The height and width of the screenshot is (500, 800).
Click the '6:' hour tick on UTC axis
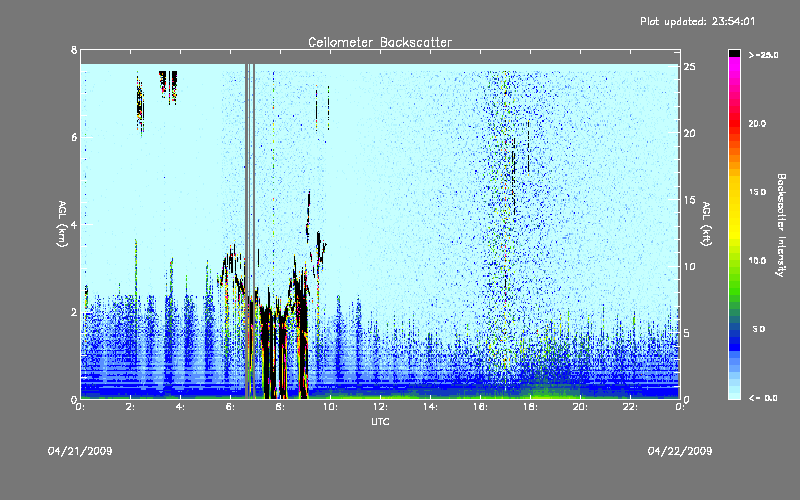230,407
